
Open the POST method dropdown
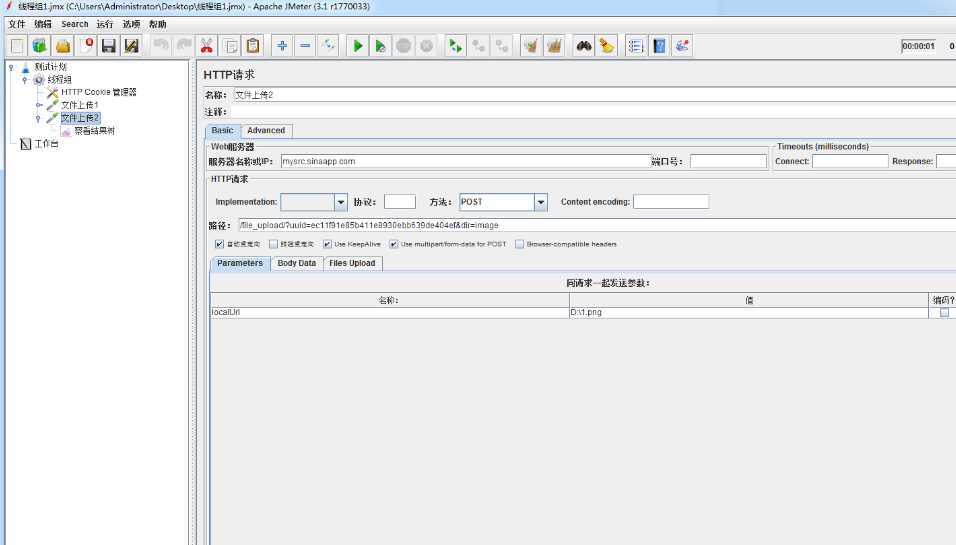coord(541,202)
